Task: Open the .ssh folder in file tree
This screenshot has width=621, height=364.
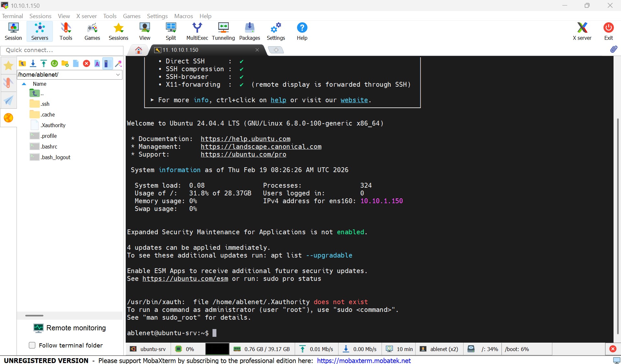Action: [x=45, y=104]
